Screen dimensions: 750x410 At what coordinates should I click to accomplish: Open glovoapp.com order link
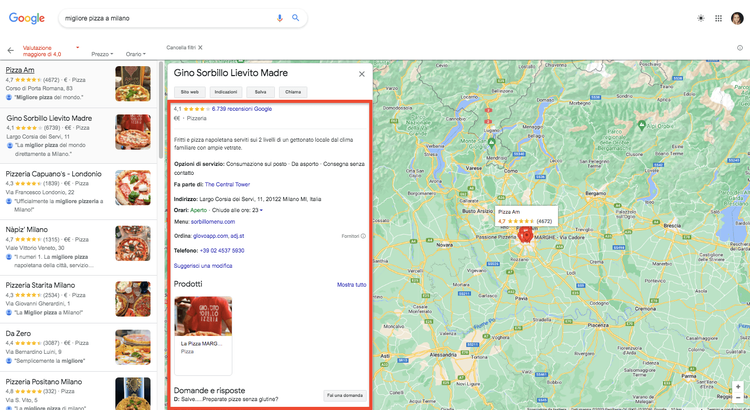[x=210, y=236]
